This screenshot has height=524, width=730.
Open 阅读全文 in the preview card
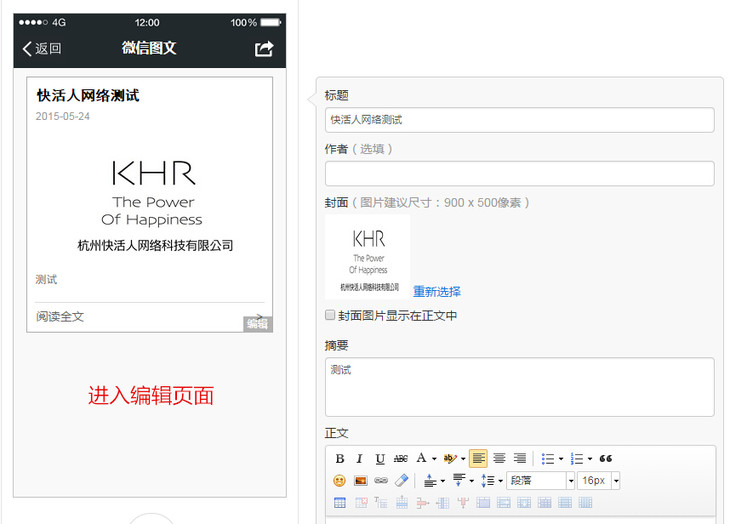[x=60, y=317]
